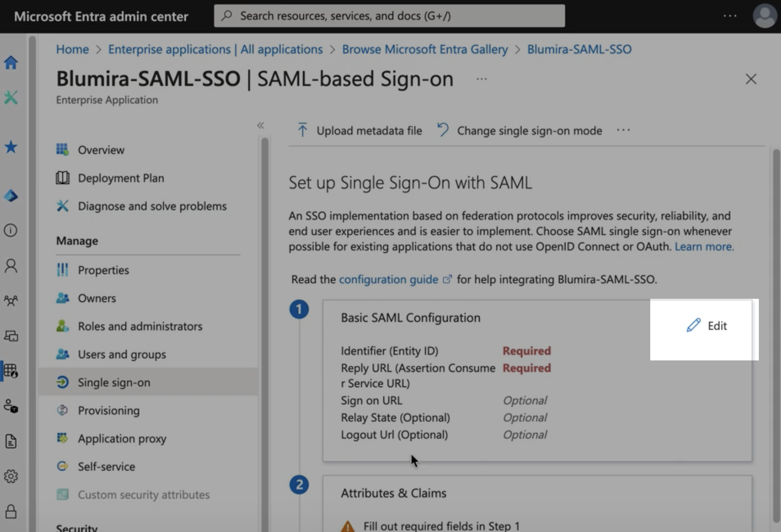Click the main content vertical scrollbar
The height and width of the screenshot is (532, 781).
(x=776, y=335)
